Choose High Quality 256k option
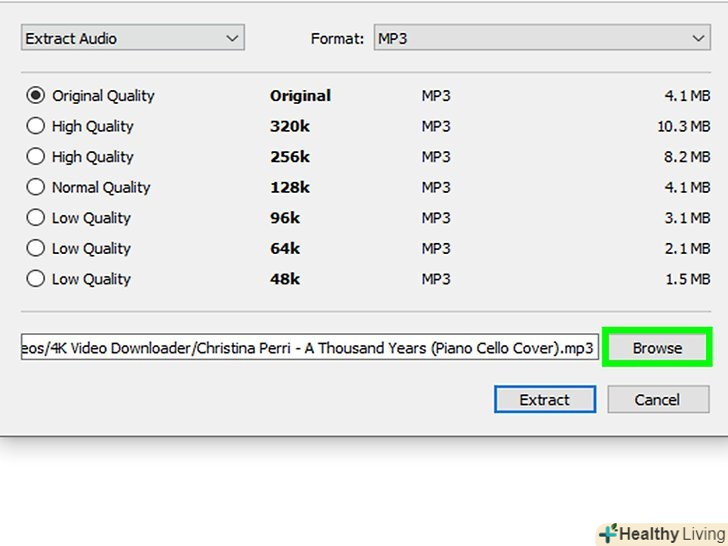The height and width of the screenshot is (546, 728). (36, 156)
